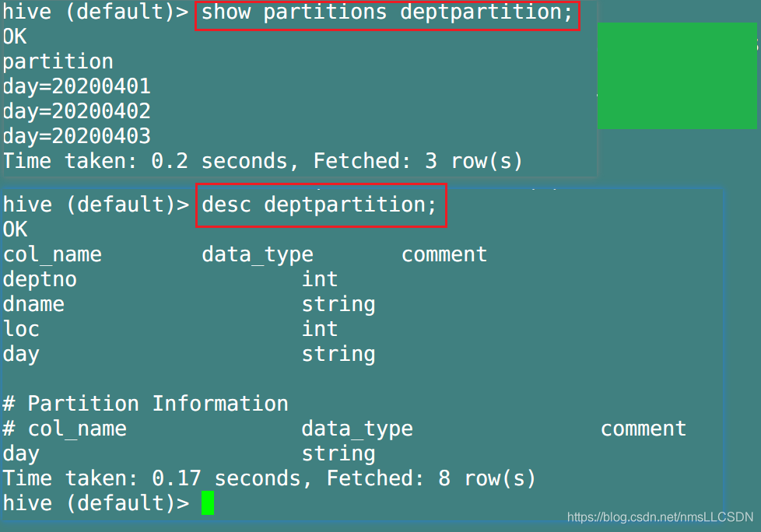Image resolution: width=761 pixels, height=532 pixels.
Task: Click 'Time taken: 0.17 seconds' line
Action: (269, 478)
